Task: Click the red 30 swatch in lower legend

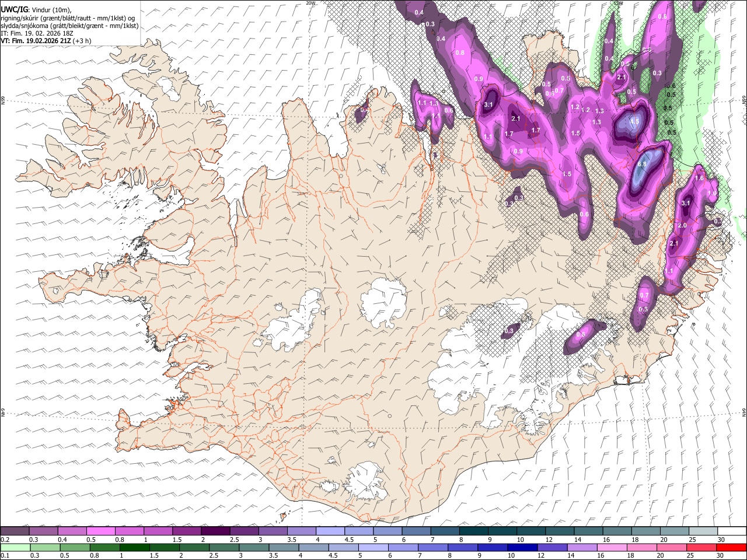Action: (731, 547)
